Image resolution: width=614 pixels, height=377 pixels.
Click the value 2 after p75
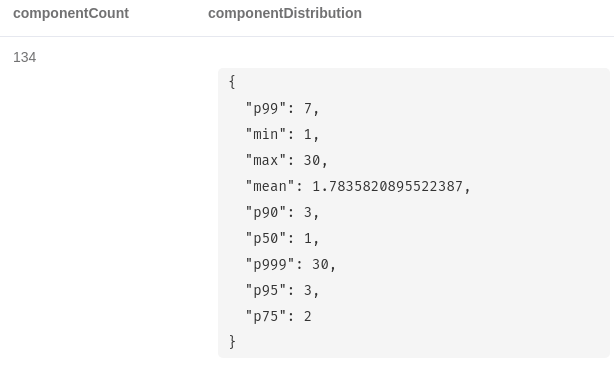pos(308,316)
